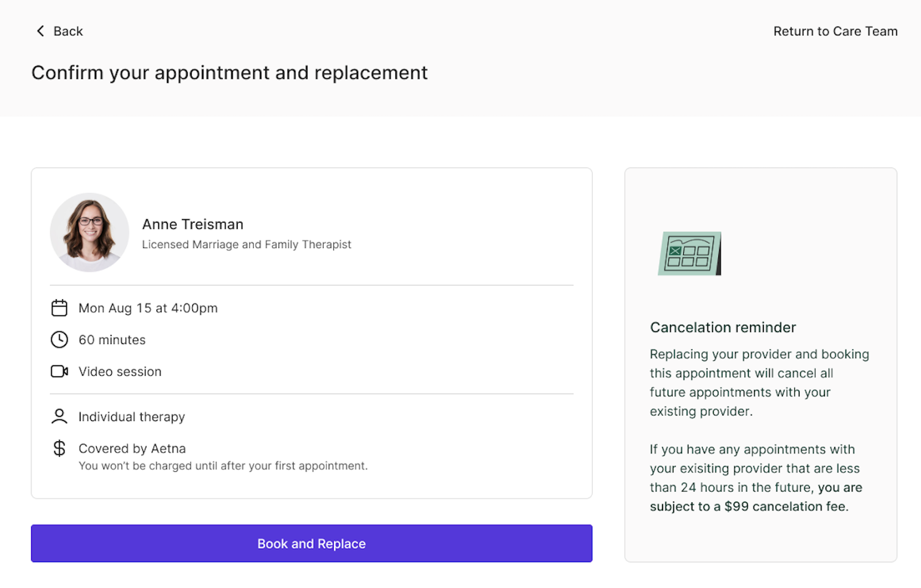The height and width of the screenshot is (588, 921).
Task: Click the green calendar illustration
Action: click(x=690, y=254)
